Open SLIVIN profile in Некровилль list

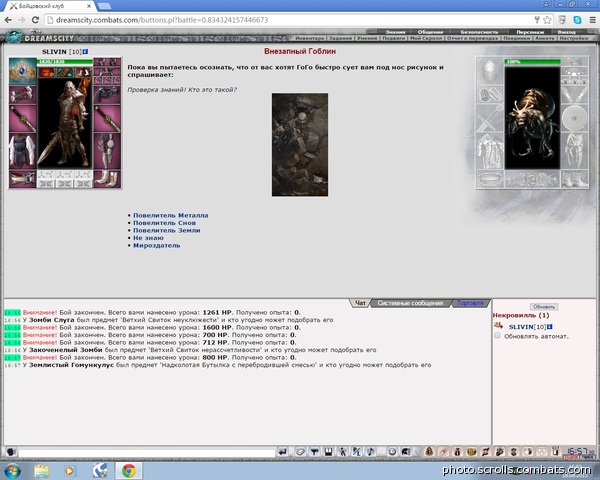click(521, 327)
